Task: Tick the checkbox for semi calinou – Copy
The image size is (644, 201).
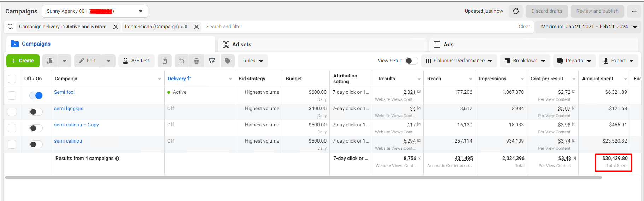Action: [x=12, y=128]
